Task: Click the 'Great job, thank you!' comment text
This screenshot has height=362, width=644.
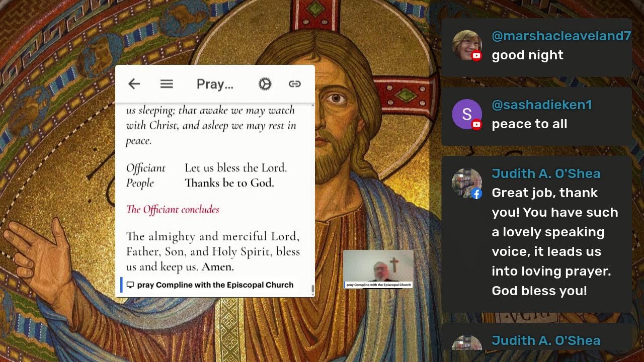Action: pyautogui.click(x=555, y=242)
